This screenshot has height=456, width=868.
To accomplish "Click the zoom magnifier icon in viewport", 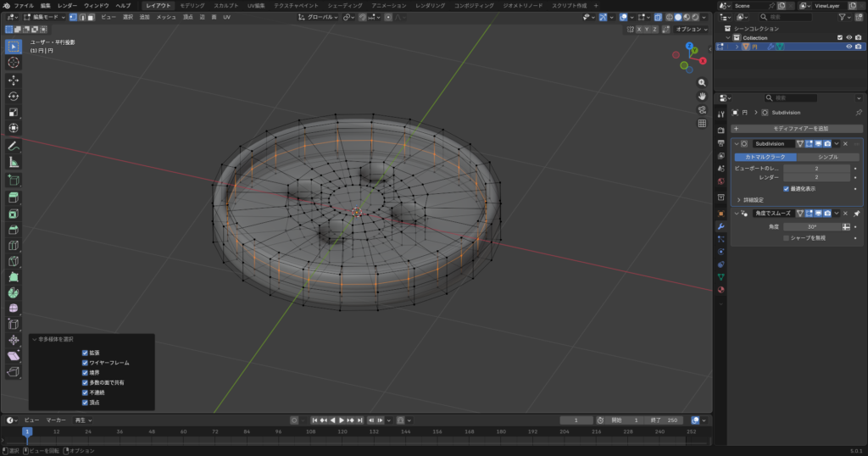I will pyautogui.click(x=702, y=83).
